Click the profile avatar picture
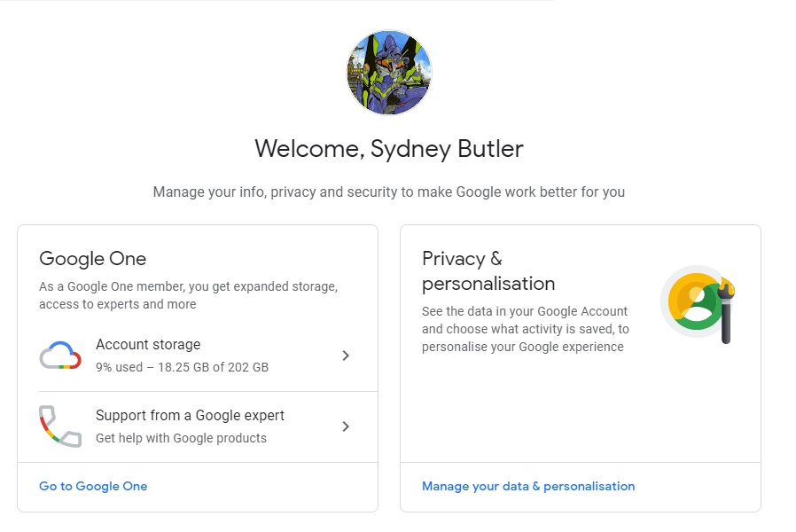796x532 pixels. [x=388, y=73]
